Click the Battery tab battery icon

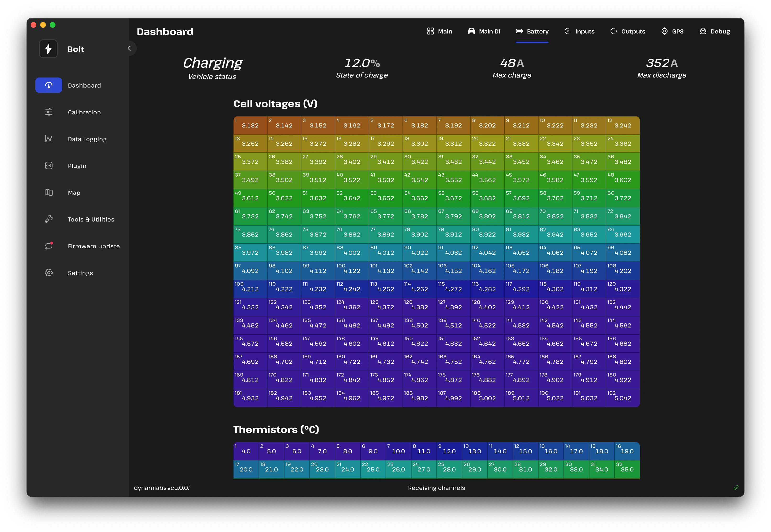pyautogui.click(x=519, y=31)
